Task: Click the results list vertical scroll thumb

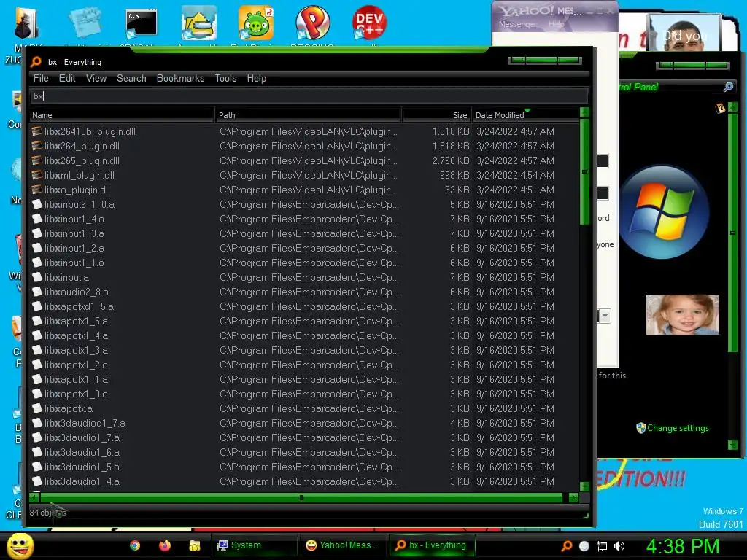Action: tap(585, 171)
